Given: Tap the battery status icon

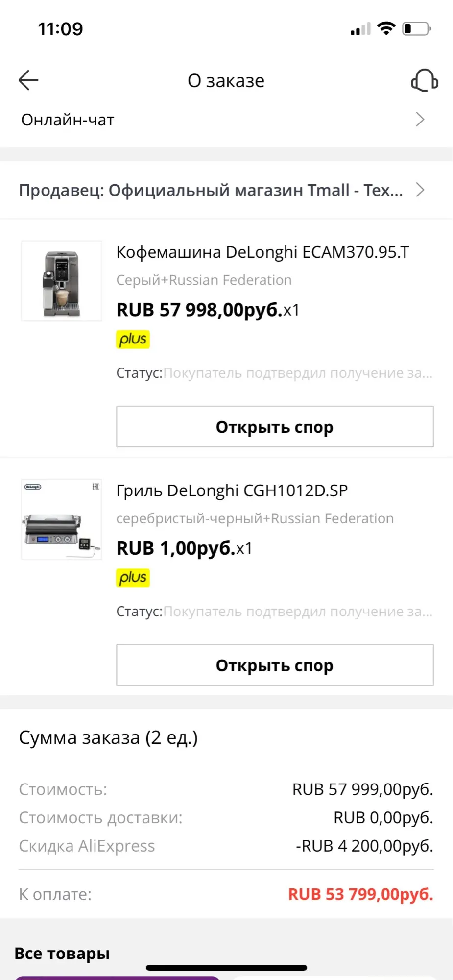Looking at the screenshot, I should click(x=417, y=28).
